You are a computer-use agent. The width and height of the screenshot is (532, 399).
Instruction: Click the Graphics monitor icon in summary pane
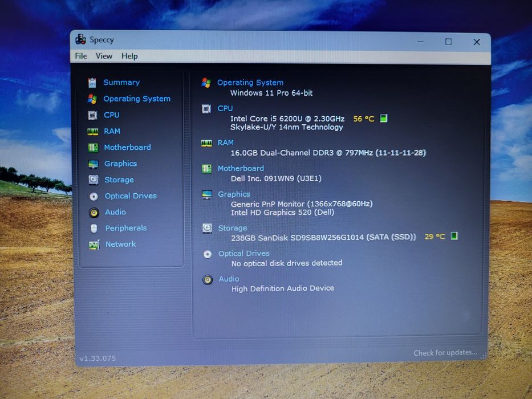pos(207,194)
